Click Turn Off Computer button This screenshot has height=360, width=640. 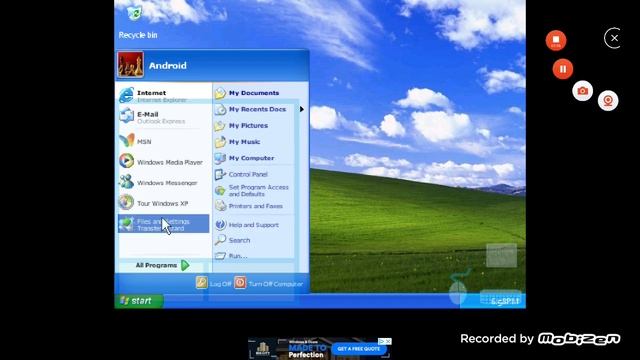pos(269,283)
